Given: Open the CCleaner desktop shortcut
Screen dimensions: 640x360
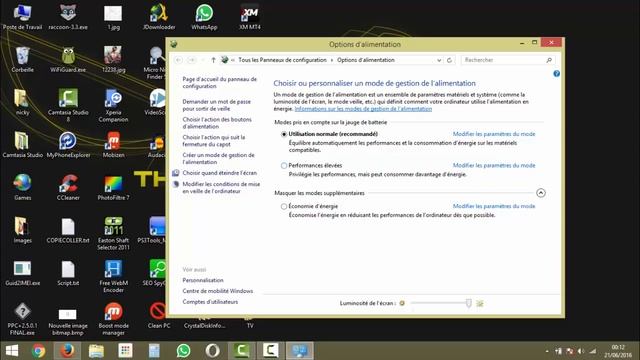Looking at the screenshot, I should point(68,187).
